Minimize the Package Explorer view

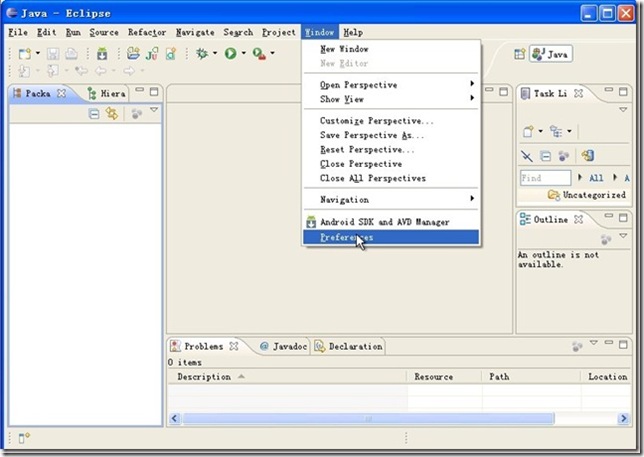[140, 90]
